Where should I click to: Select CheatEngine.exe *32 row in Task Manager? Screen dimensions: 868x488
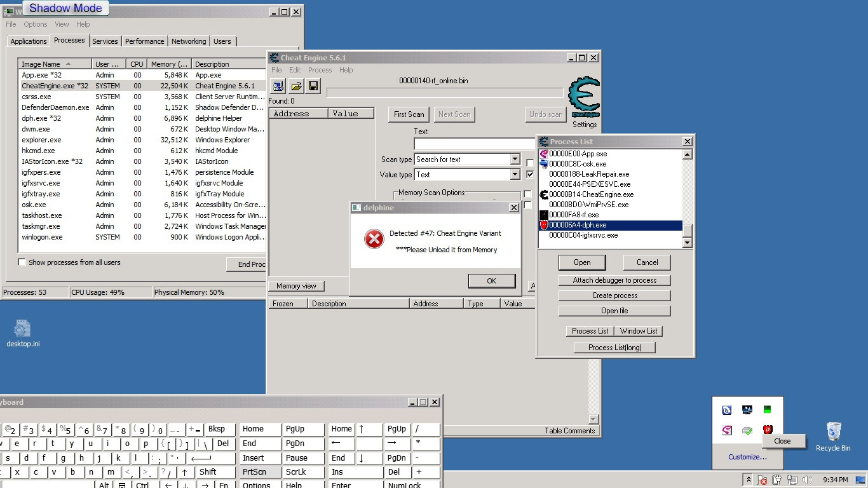click(142, 86)
